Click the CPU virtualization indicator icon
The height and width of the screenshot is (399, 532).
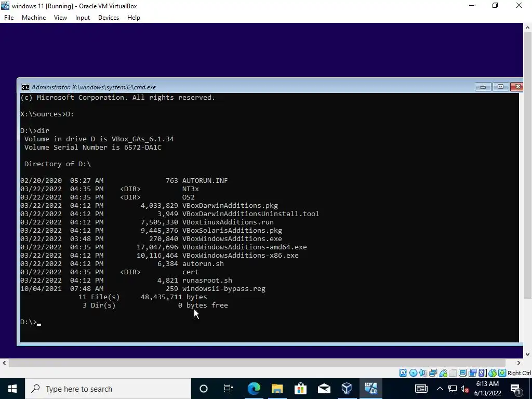pos(483,373)
